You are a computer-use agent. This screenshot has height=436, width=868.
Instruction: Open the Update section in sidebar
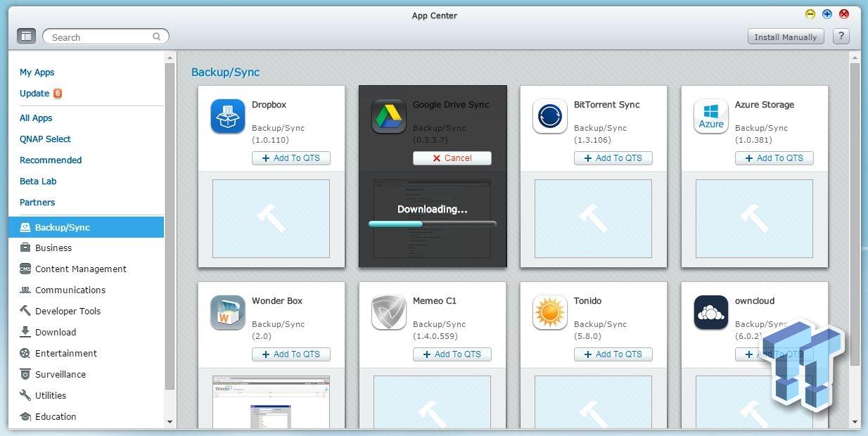pos(34,94)
